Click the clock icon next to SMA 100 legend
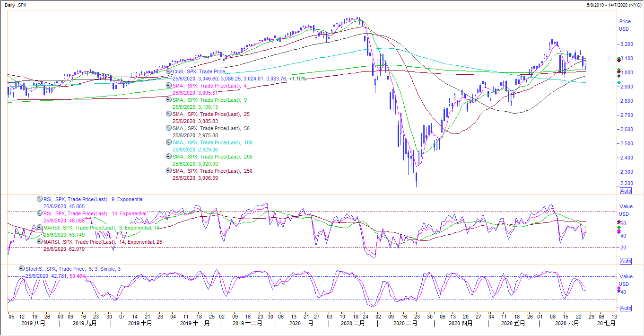The width and height of the screenshot is (644, 336). [169, 142]
